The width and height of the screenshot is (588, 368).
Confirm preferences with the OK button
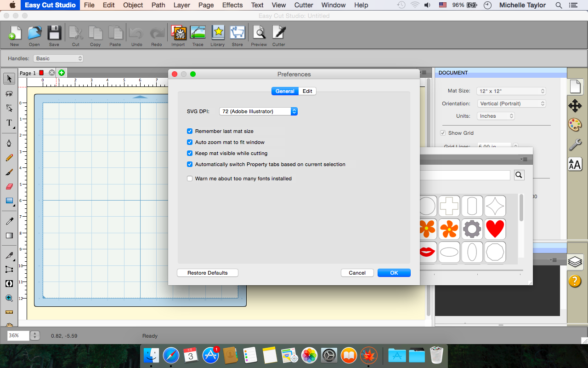coord(394,272)
